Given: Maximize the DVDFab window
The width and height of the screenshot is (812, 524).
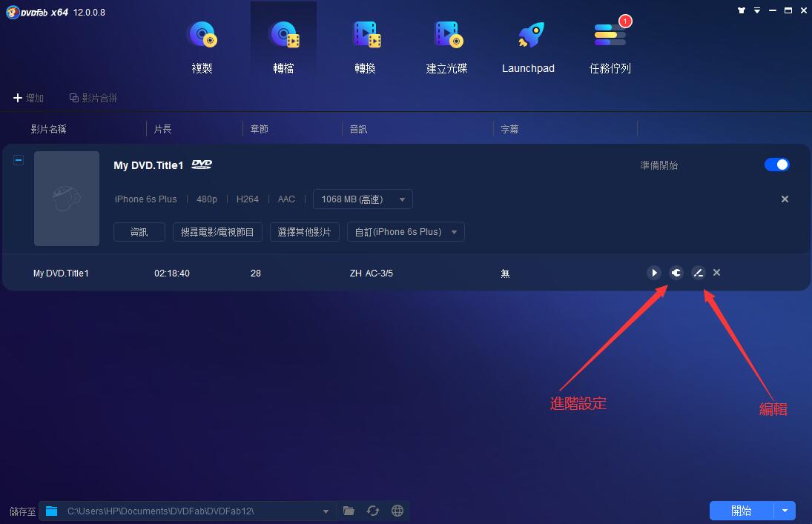Looking at the screenshot, I should click(x=788, y=10).
